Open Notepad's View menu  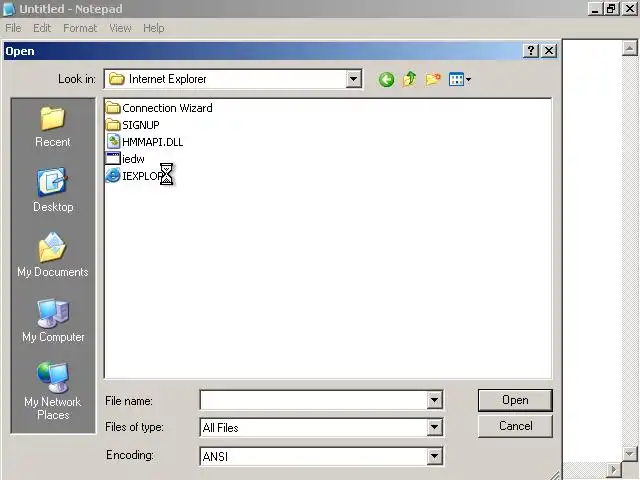click(x=120, y=28)
